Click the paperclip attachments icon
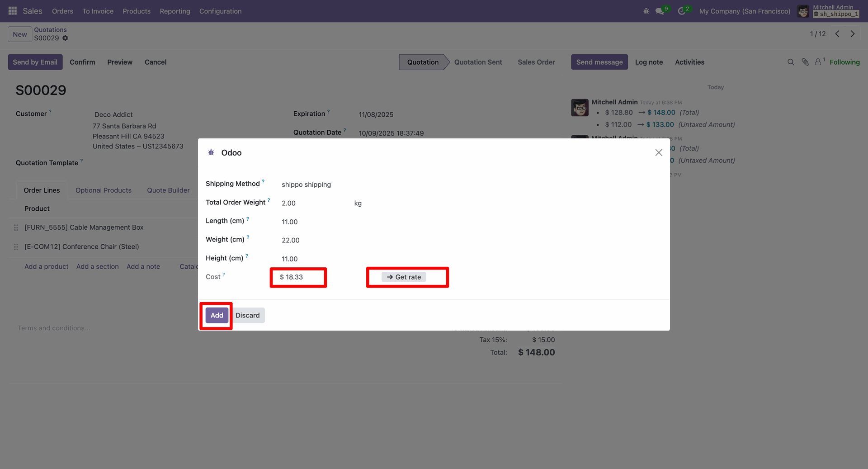 click(805, 62)
